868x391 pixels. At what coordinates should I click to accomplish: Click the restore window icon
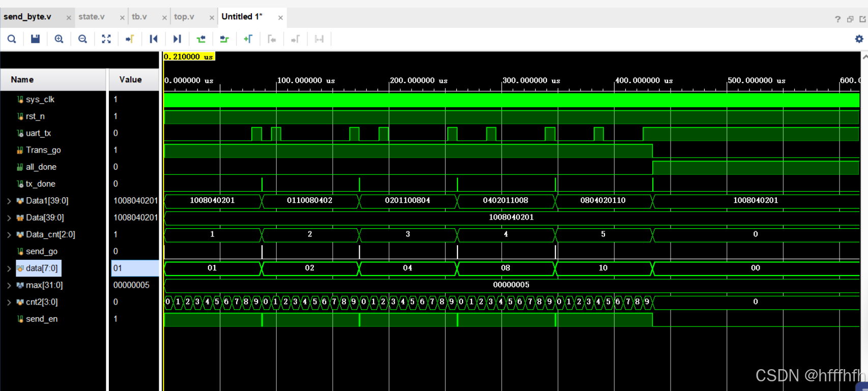click(x=850, y=19)
